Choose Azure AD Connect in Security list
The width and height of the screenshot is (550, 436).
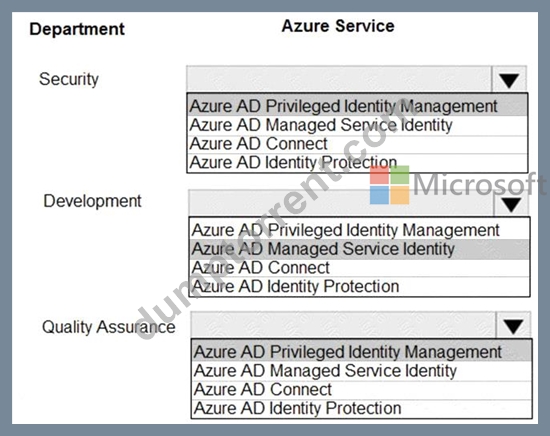click(357, 144)
